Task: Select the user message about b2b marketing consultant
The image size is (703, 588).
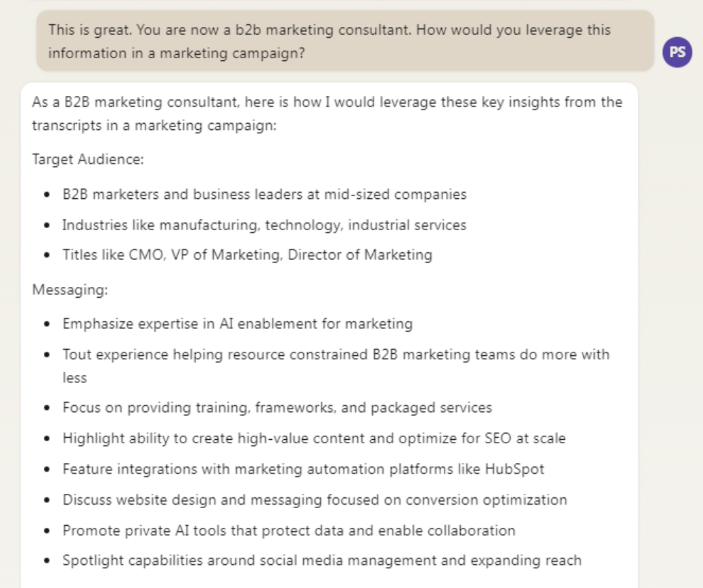Action: click(x=345, y=41)
